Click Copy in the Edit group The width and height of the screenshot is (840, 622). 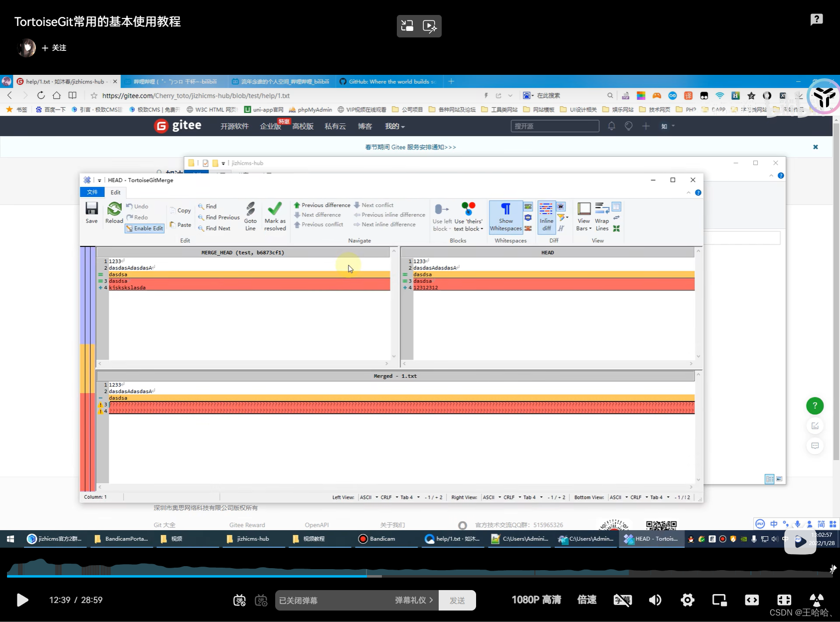pyautogui.click(x=180, y=210)
